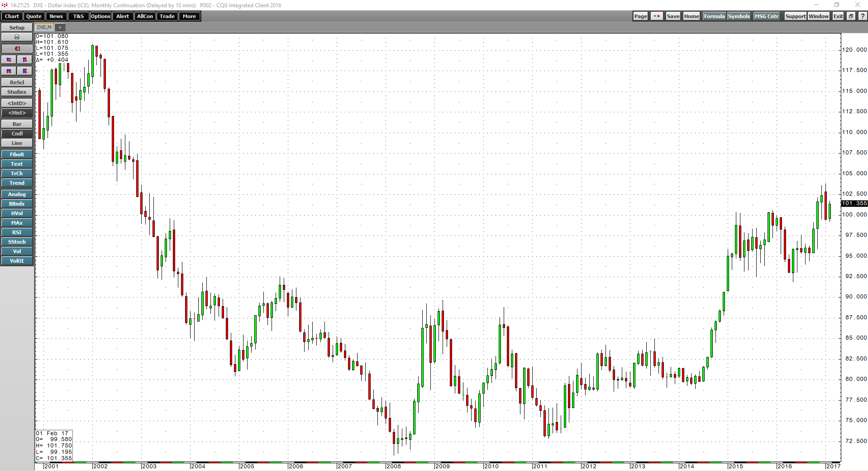Add the Analog study
The image size is (868, 471).
(x=17, y=194)
